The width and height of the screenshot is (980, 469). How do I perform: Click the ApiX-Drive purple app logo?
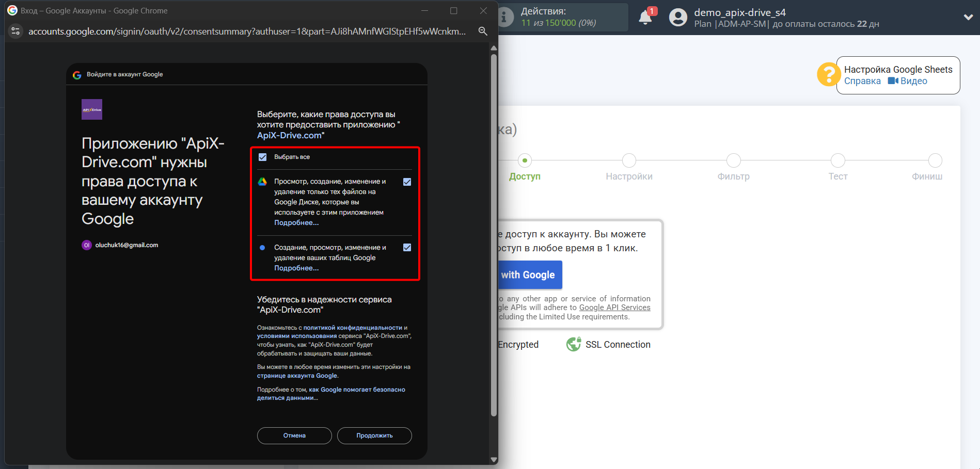click(92, 109)
